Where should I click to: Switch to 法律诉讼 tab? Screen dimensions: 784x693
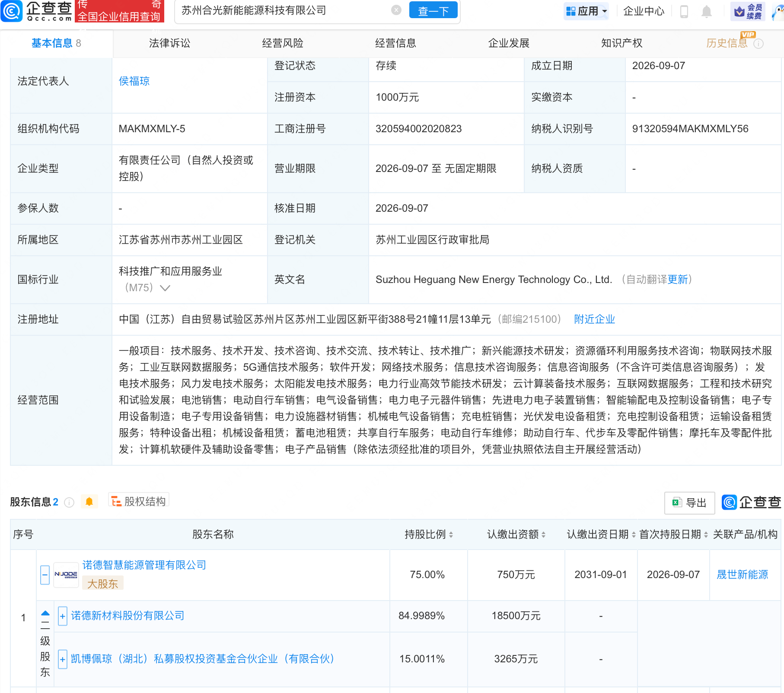[169, 43]
